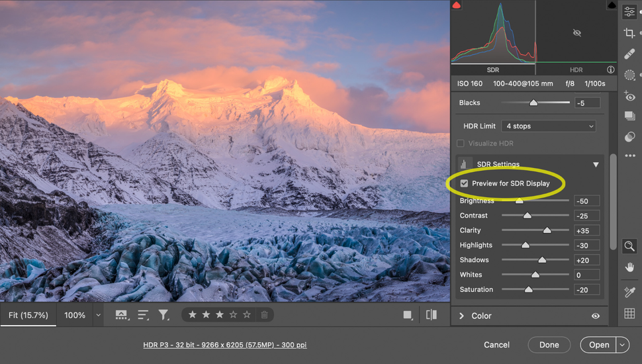Open the Presets circles icon
Screen dimensions: 642x364
click(629, 136)
